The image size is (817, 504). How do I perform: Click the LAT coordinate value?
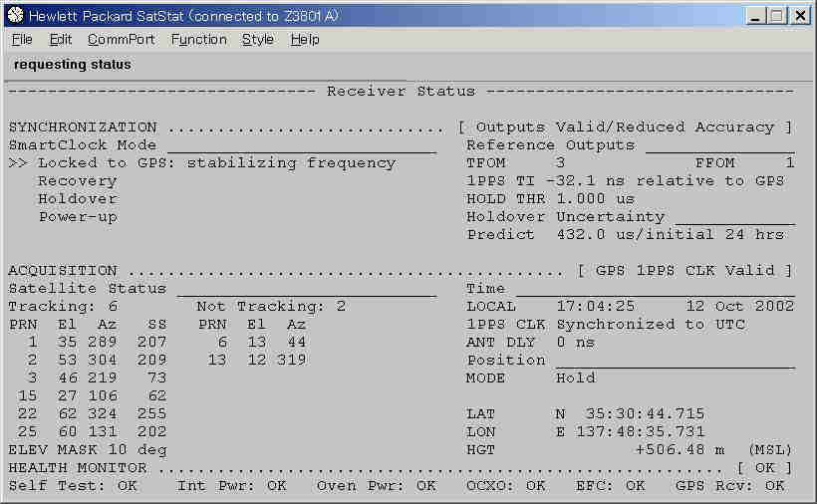coord(630,414)
